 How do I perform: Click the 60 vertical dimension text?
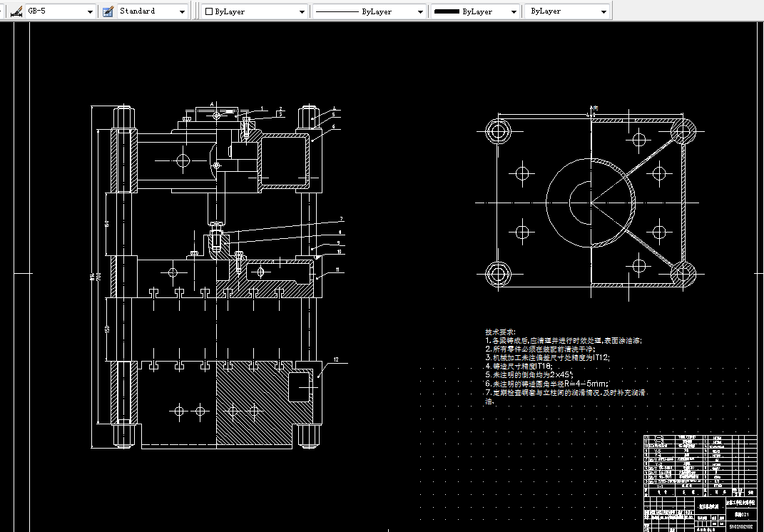107,223
